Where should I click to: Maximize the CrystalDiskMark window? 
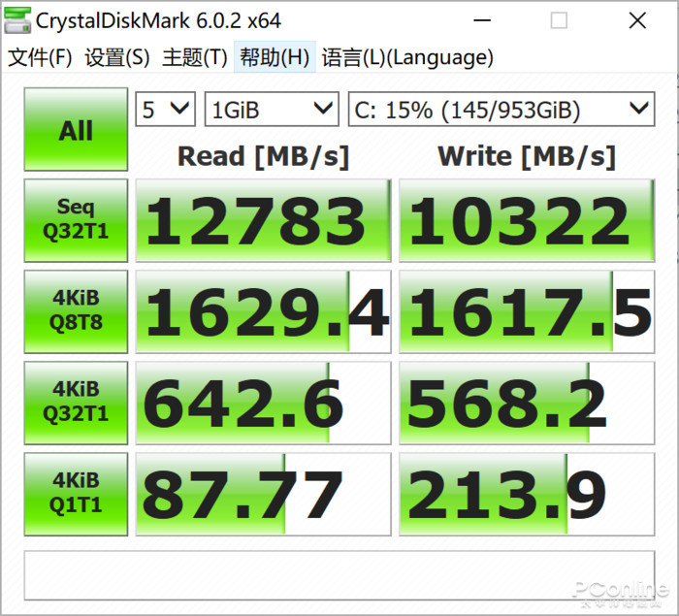(559, 20)
